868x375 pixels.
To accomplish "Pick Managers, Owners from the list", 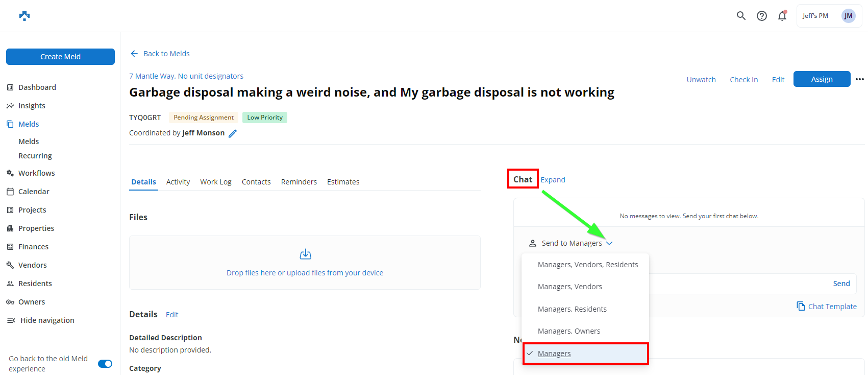I will click(568, 331).
